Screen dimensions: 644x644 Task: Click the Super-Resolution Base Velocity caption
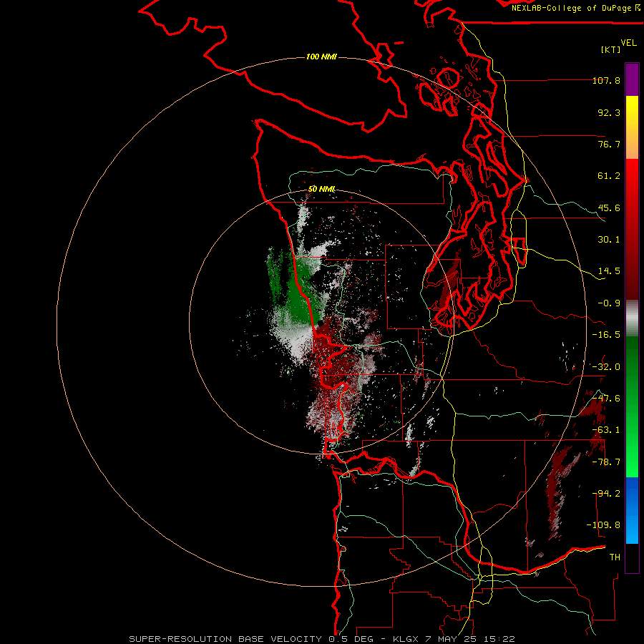pos(321,639)
